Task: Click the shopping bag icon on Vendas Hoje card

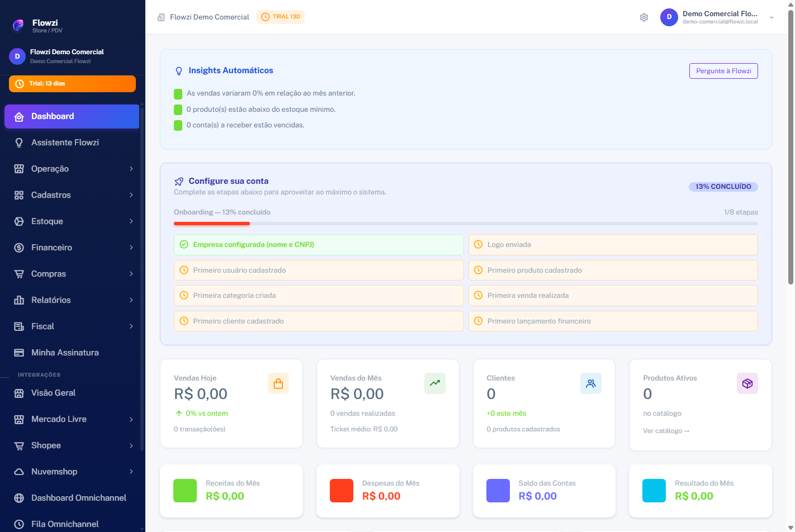Action: 278,383
